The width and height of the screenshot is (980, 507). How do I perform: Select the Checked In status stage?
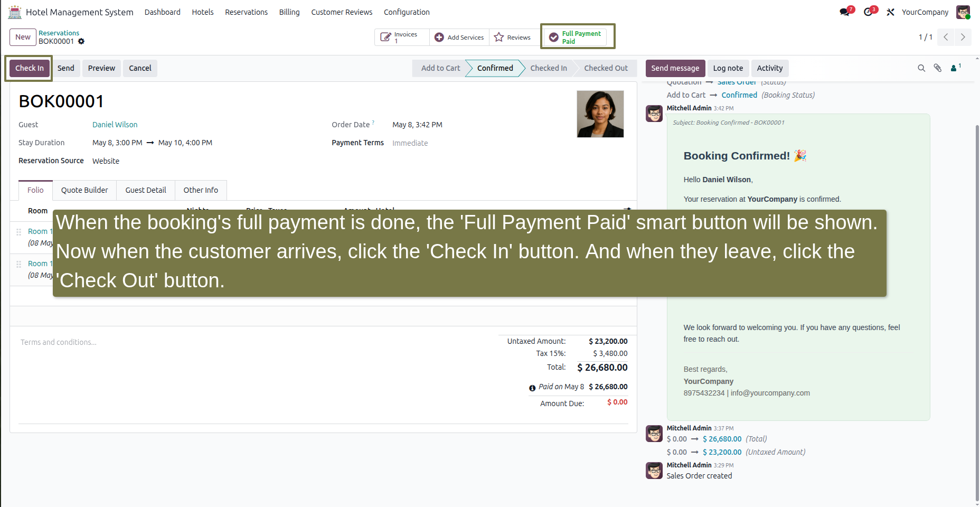549,68
